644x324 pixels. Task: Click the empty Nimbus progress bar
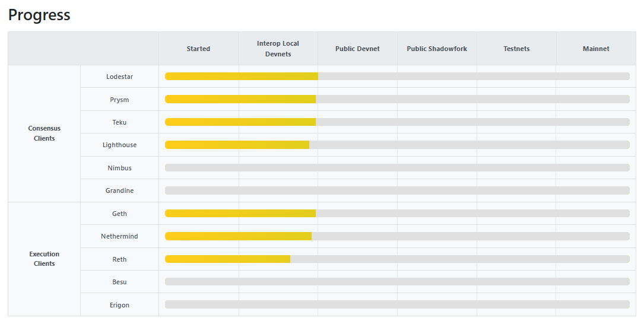396,168
